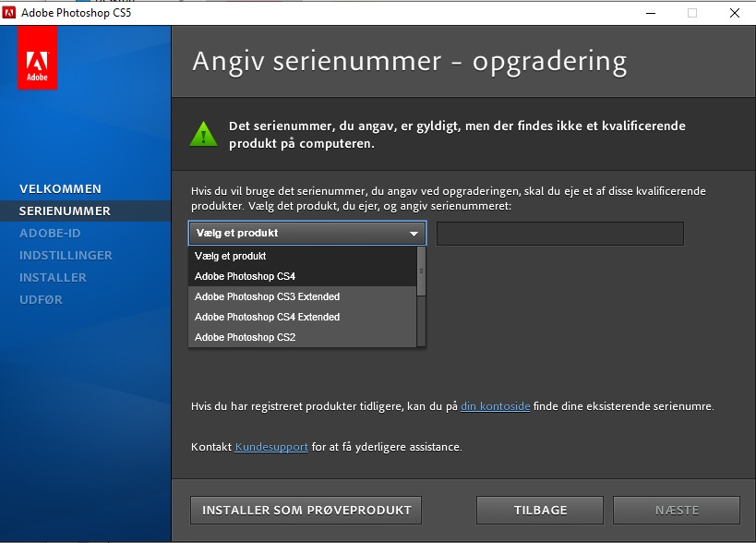The height and width of the screenshot is (543, 756).
Task: Click the Adobe logo in the sidebar
Action: [37, 58]
